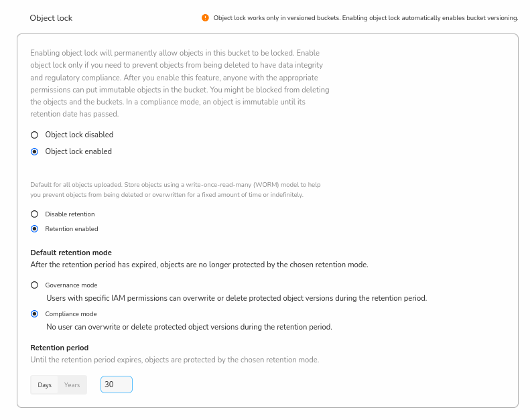Click the orange warning icon beside the versioning notice
The image size is (530, 420).
tap(205, 18)
